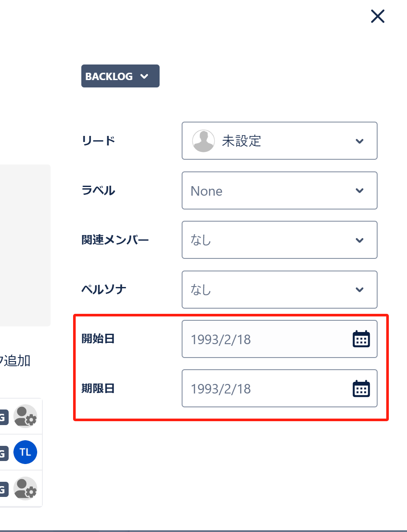This screenshot has width=407, height=532.
Task: Click the blue TL member avatar
Action: tap(25, 452)
